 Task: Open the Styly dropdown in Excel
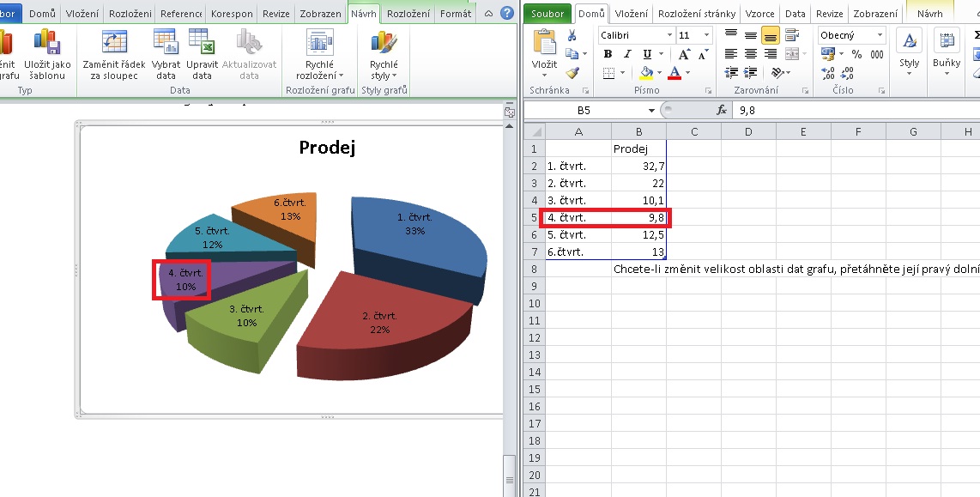pos(910,52)
